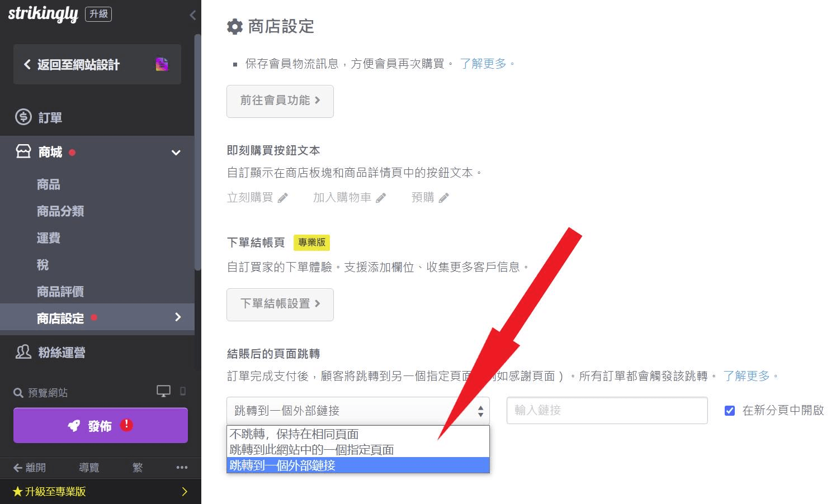Open the 了解更多 link beside 結賬后的頁面跳轉
Viewport: 836px width, 504px height.
(748, 376)
